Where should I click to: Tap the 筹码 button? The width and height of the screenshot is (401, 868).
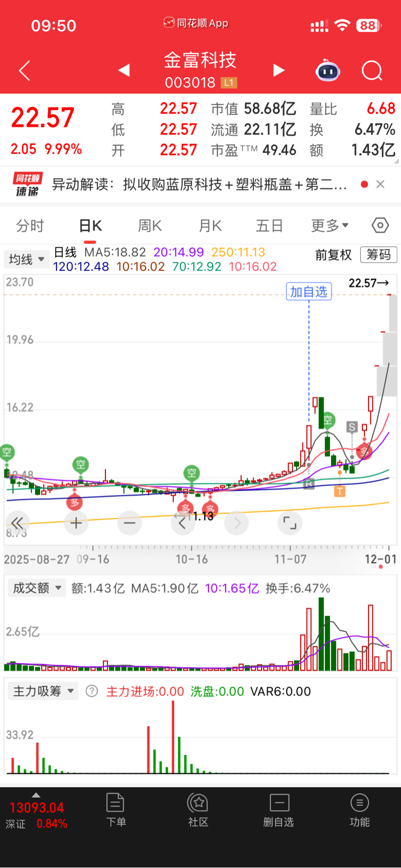tap(379, 255)
